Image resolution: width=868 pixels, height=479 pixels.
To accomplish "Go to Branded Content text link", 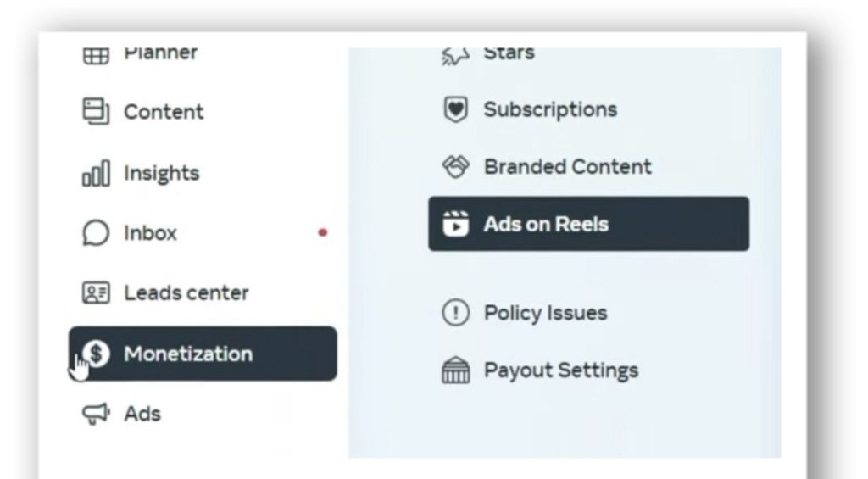I will point(567,167).
